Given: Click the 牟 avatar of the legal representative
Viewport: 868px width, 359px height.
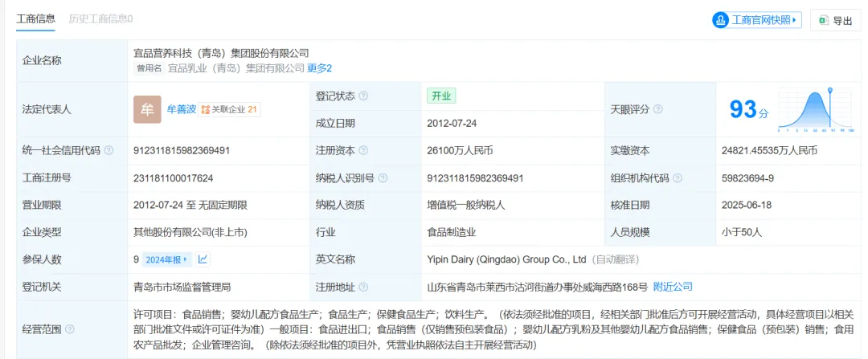Looking at the screenshot, I should [x=147, y=109].
